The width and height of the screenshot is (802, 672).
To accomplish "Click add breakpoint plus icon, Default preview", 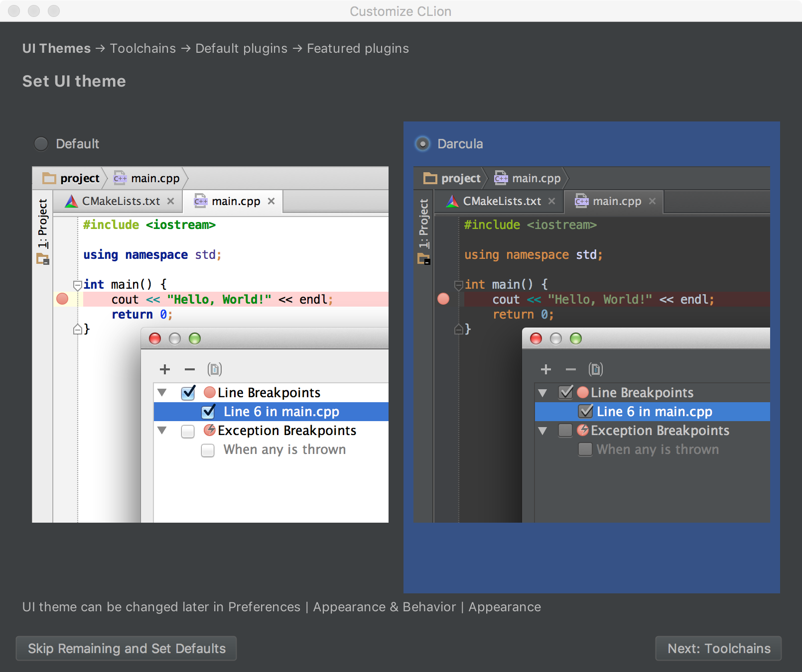I will coord(165,369).
